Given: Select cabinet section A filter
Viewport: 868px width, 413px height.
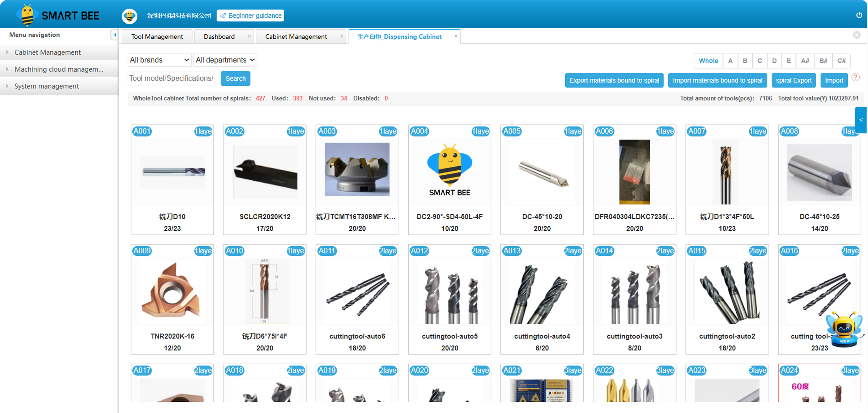Looking at the screenshot, I should point(730,61).
